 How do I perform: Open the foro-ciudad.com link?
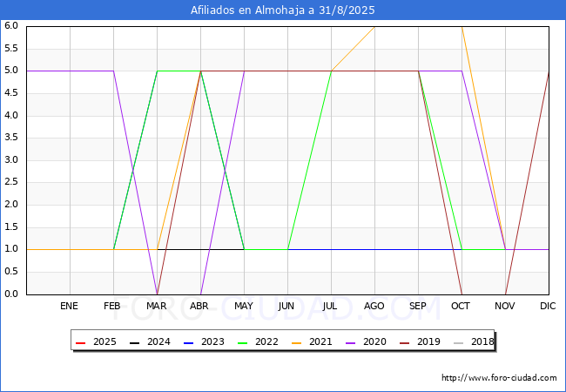pyautogui.click(x=499, y=378)
